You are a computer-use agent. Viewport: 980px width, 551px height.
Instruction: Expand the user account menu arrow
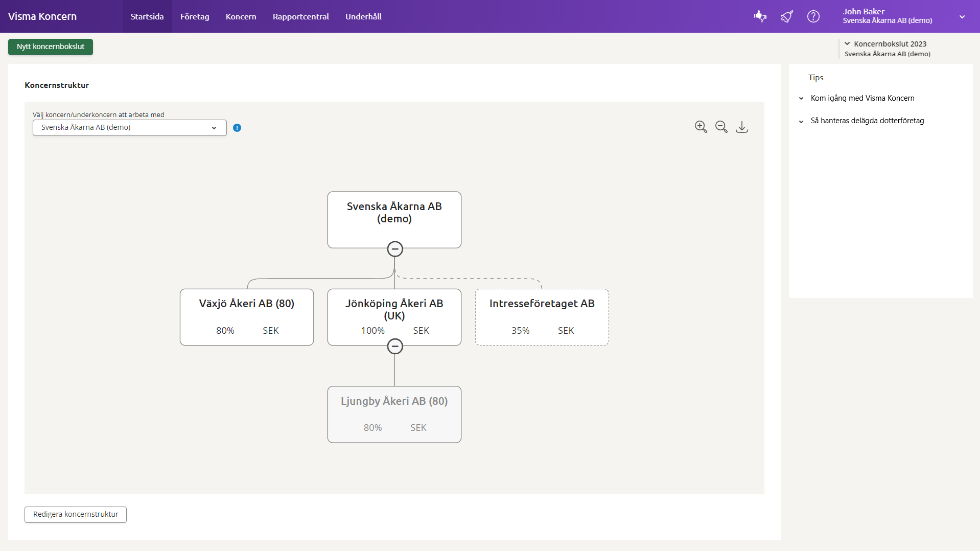tap(962, 17)
